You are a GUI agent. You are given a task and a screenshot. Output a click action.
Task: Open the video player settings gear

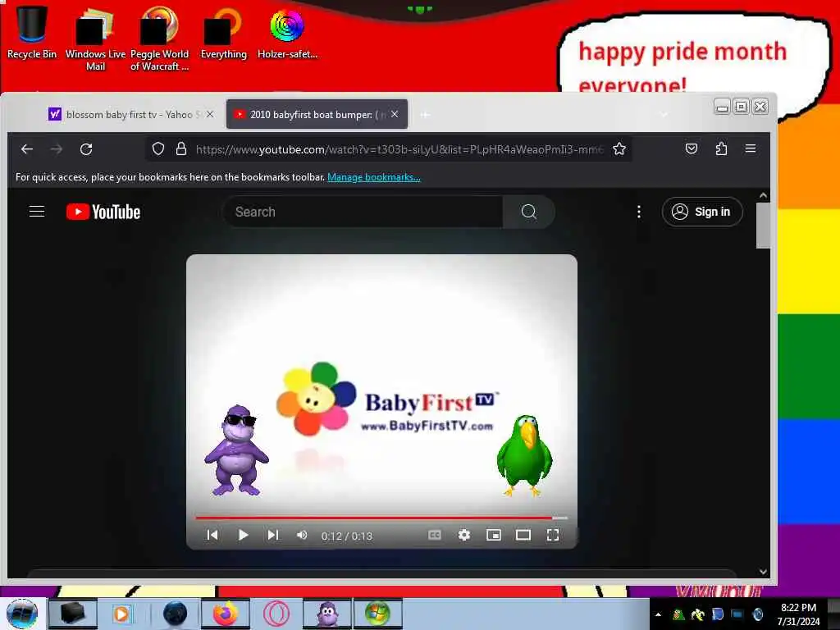(x=464, y=535)
